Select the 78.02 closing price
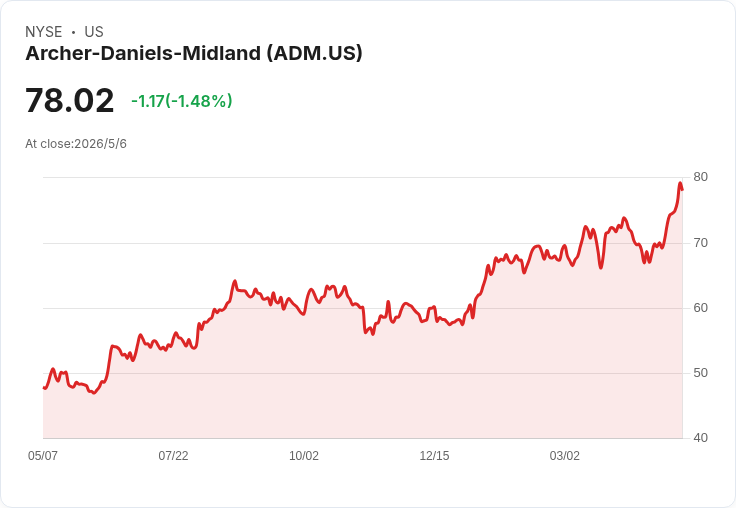 (x=69, y=100)
